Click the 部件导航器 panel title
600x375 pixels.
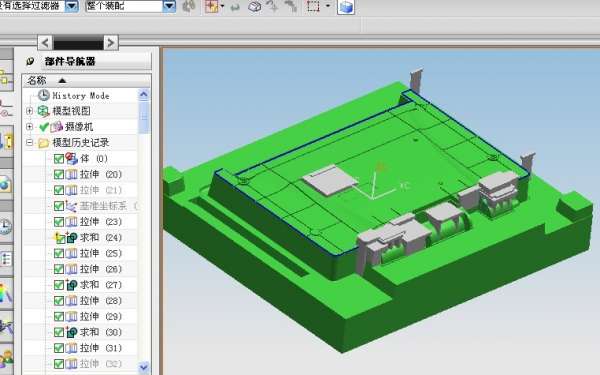coord(70,61)
